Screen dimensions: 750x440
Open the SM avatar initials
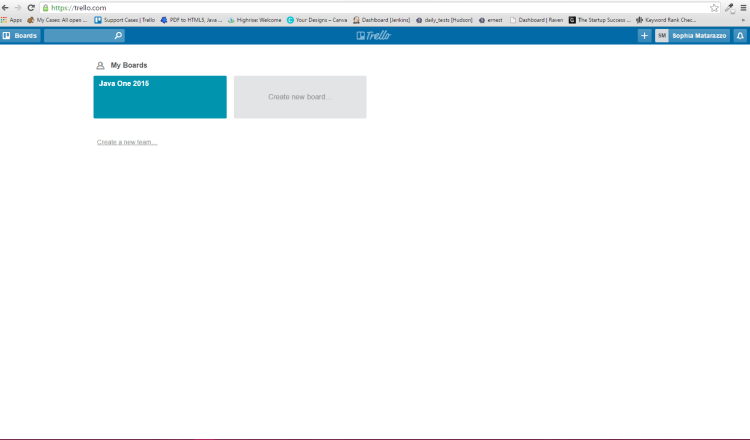(662, 36)
